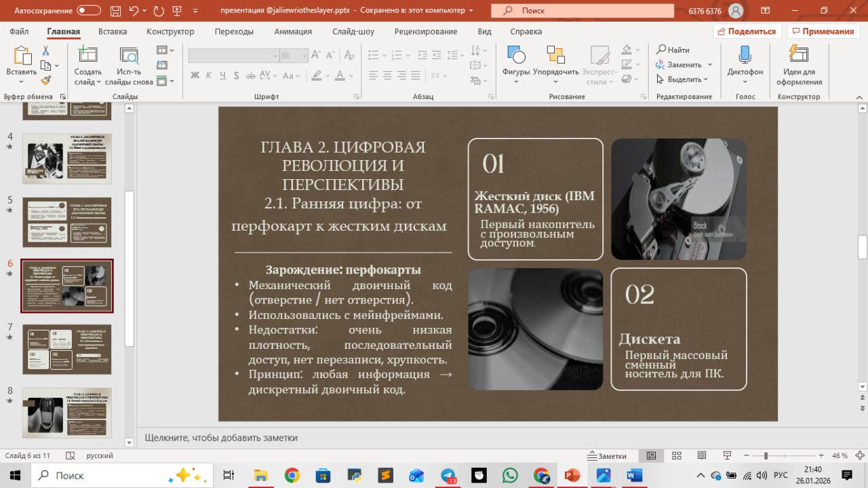Open WhatsApp from the taskbar
868x488 pixels.
510,476
